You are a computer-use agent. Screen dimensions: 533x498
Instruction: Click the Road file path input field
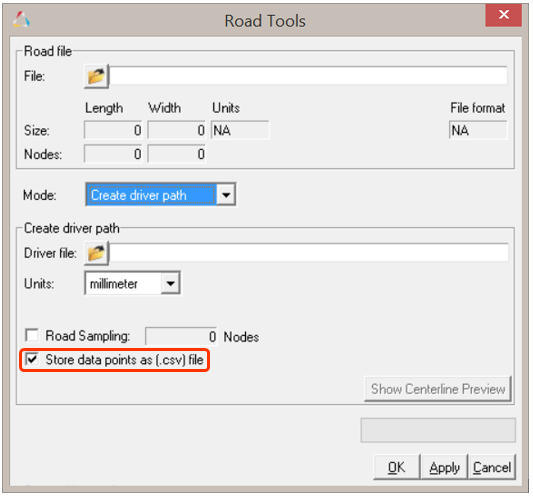point(309,75)
